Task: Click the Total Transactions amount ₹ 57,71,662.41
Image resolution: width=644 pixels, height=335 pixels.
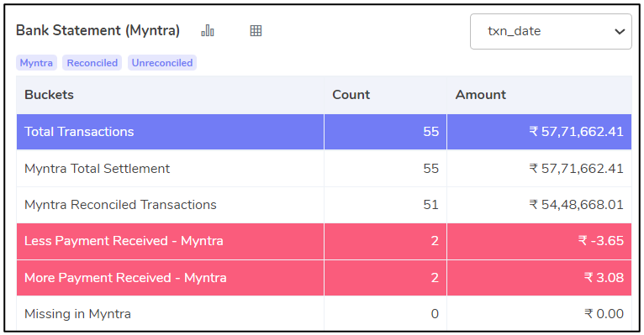Action: (576, 132)
